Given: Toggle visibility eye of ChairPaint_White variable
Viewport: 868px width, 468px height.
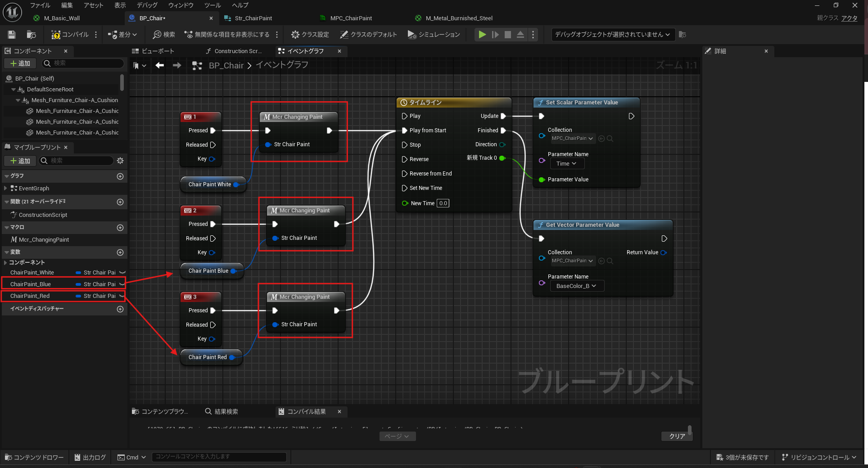Looking at the screenshot, I should (x=122, y=273).
